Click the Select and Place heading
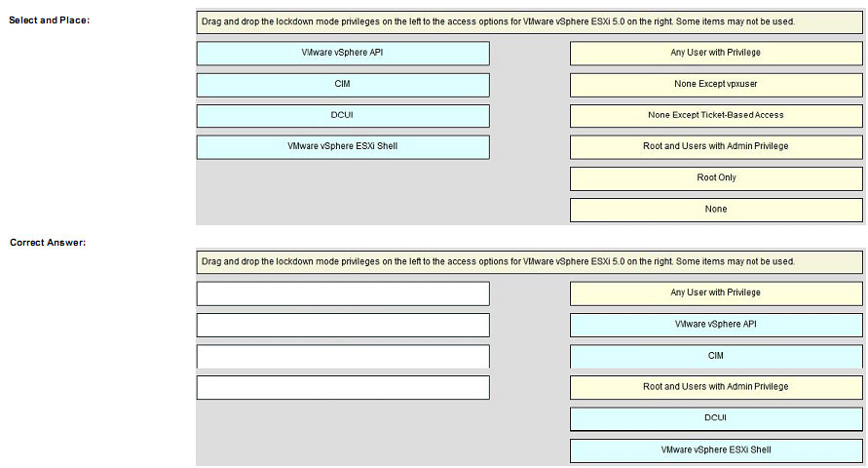 click(x=50, y=19)
